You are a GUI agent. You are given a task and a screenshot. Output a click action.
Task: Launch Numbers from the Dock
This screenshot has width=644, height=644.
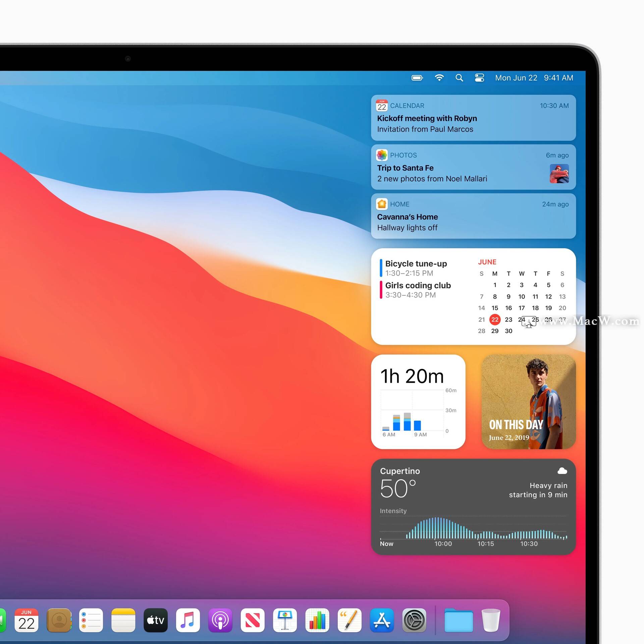317,620
